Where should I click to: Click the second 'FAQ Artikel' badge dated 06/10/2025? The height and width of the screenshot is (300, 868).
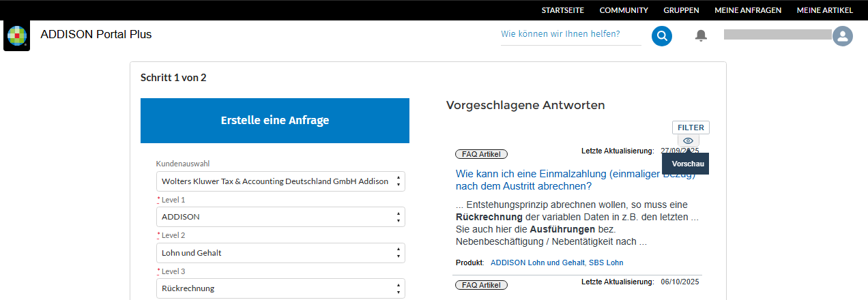[x=481, y=285]
